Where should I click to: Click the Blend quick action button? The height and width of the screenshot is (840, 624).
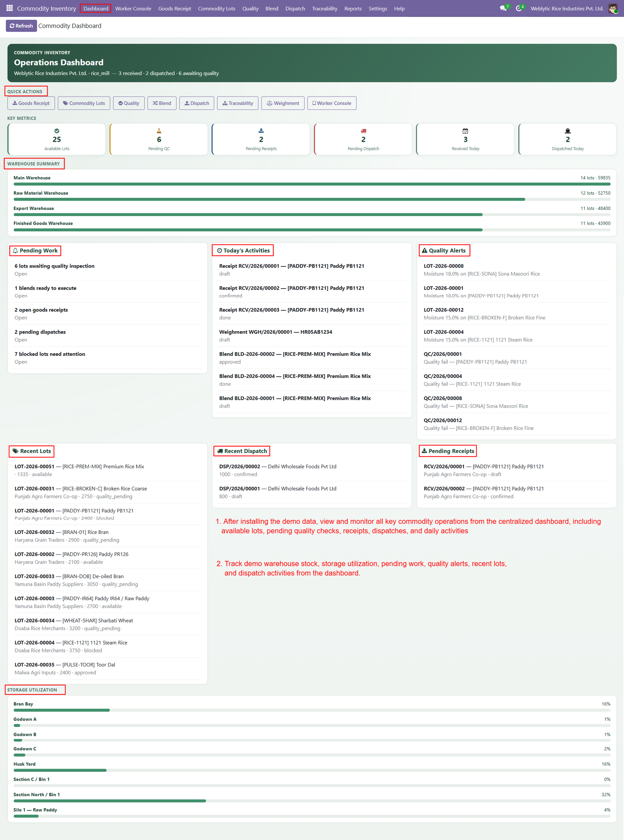[x=162, y=103]
